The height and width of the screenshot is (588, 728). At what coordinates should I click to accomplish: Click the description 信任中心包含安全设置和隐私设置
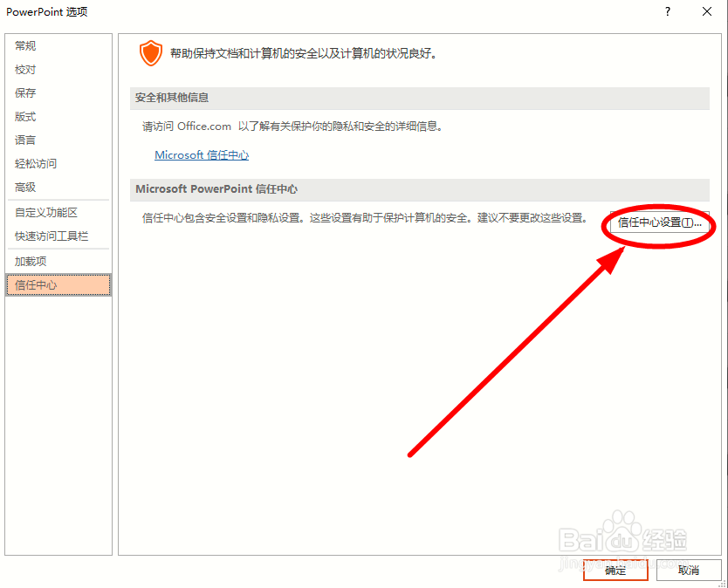(365, 217)
